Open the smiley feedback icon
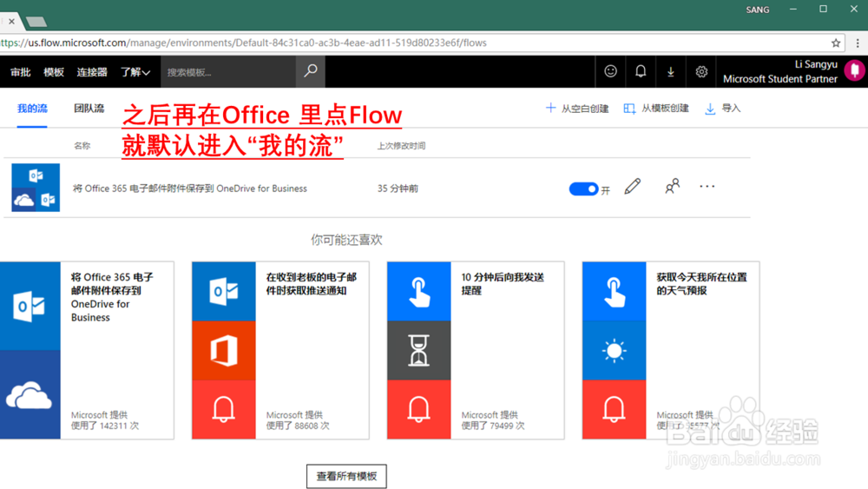This screenshot has width=868, height=489. tap(610, 71)
